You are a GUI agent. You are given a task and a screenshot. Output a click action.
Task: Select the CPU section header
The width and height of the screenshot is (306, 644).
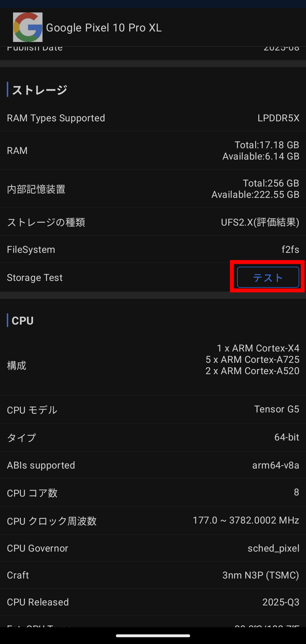[23, 321]
